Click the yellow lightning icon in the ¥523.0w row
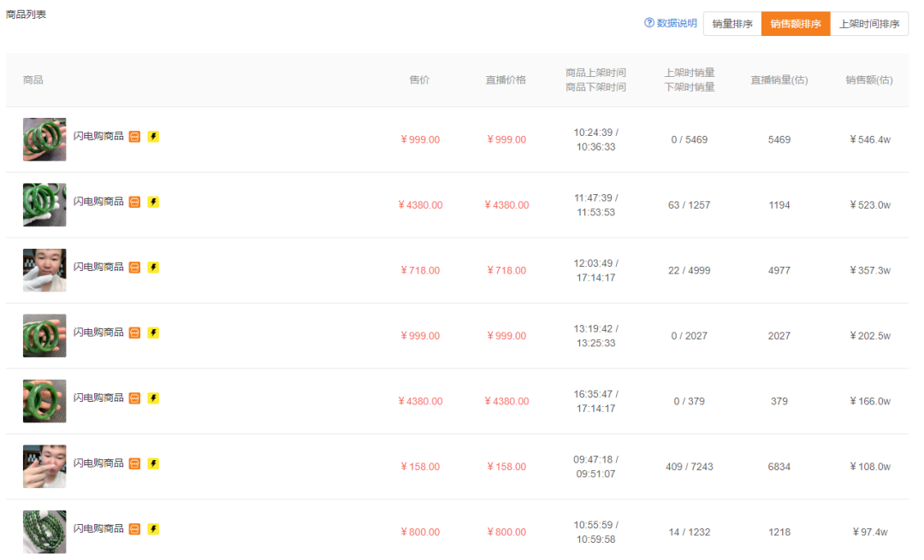 153,203
